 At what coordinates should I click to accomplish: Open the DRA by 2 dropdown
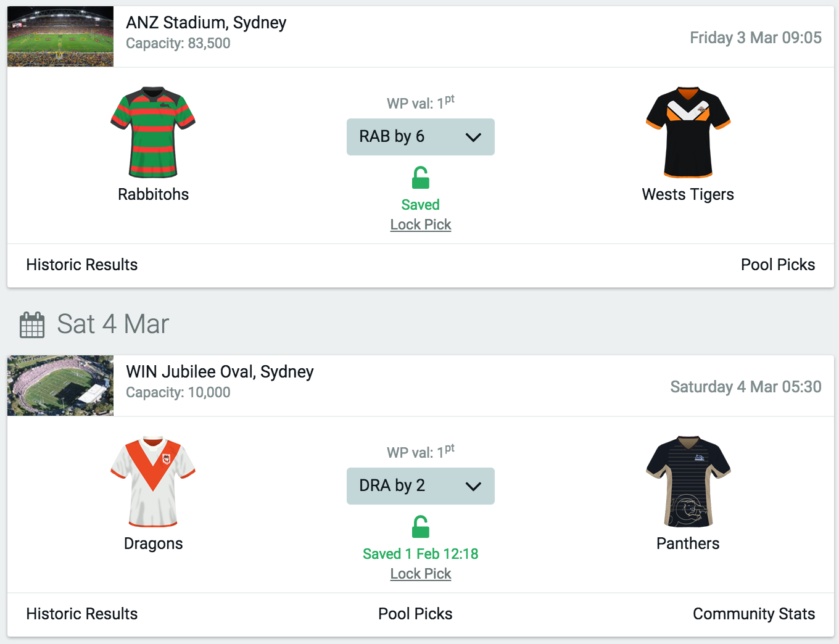coord(420,485)
